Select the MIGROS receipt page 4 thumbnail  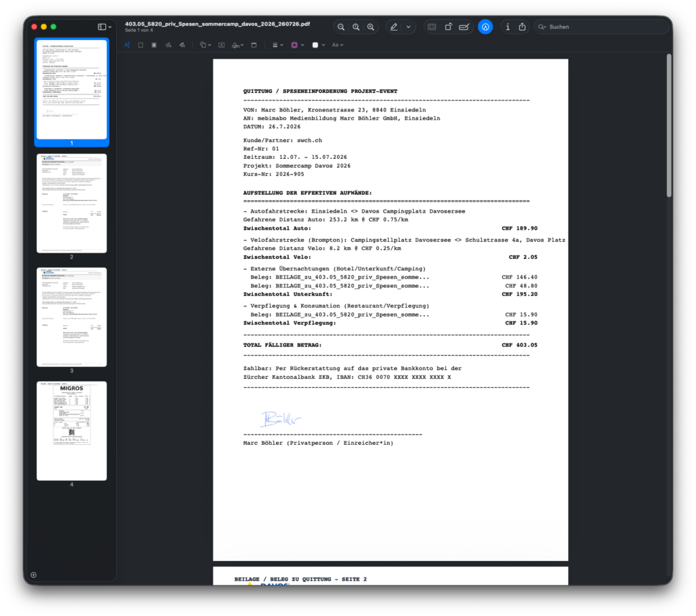(71, 431)
